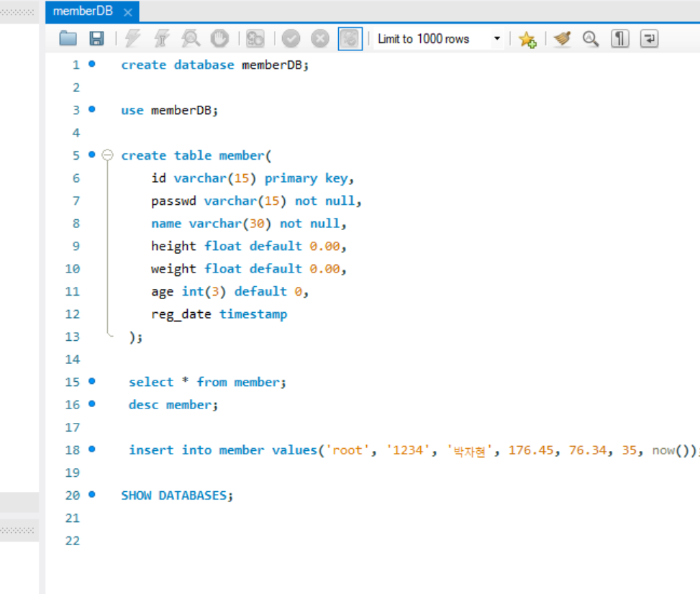Click 'name varchar(30) not null,' line
700x594 pixels.
[249, 224]
